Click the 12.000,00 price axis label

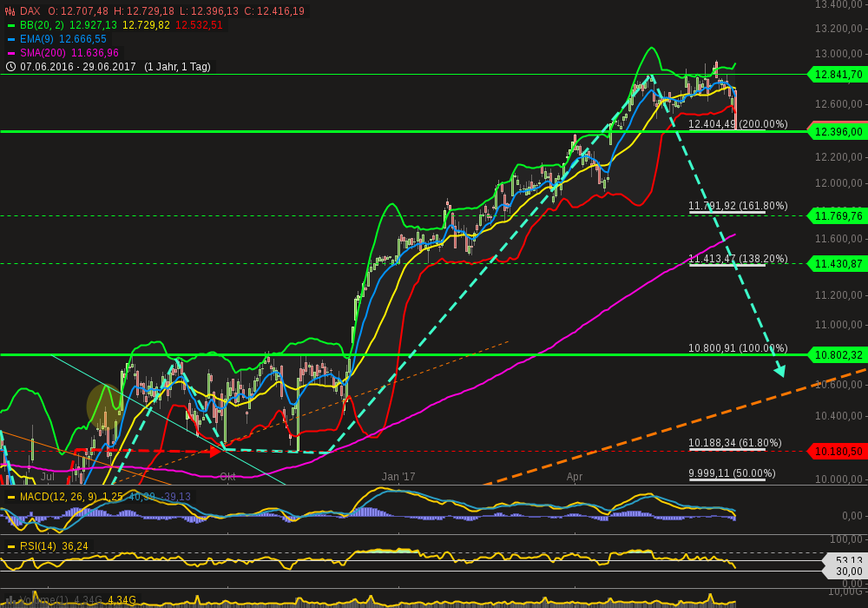[x=838, y=183]
